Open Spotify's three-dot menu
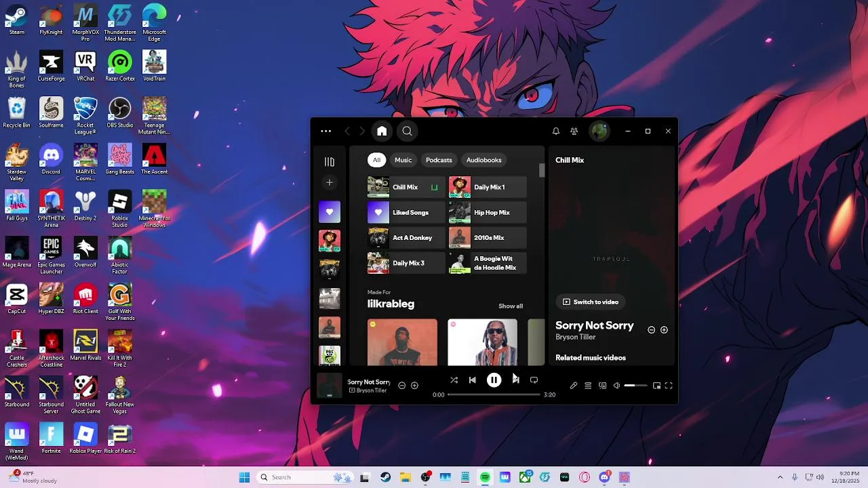This screenshot has width=868, height=488. (326, 131)
